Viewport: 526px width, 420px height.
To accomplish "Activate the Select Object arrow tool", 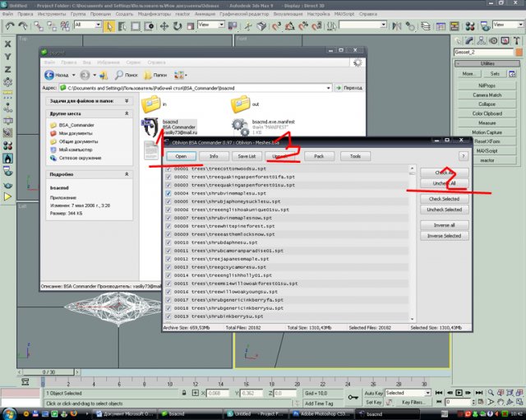I will point(108,25).
